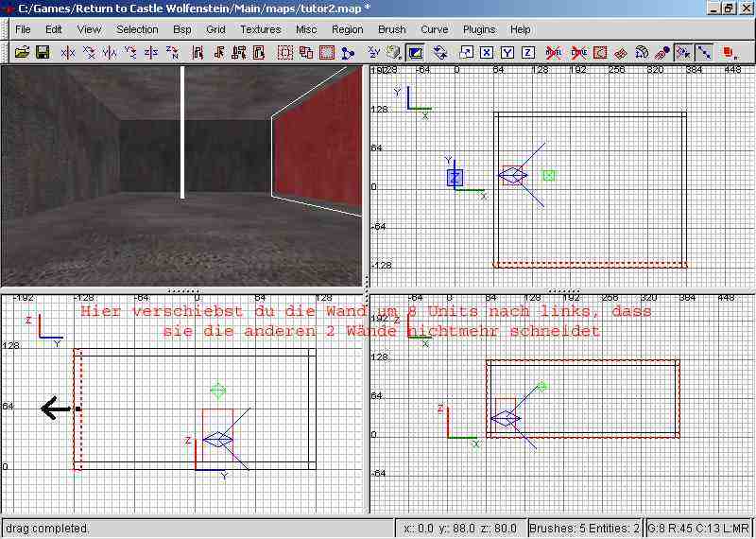The image size is (756, 539).
Task: Open the Curve menu
Action: tap(434, 29)
